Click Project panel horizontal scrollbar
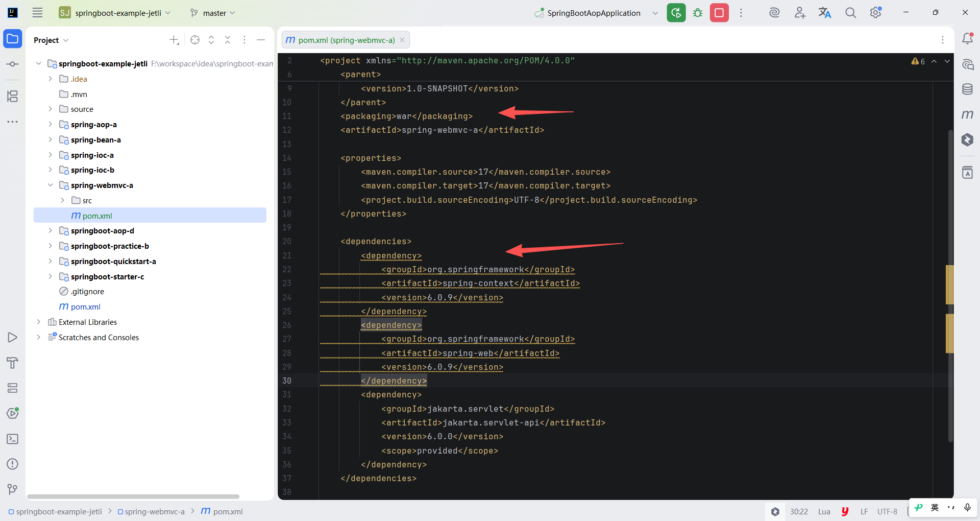The width and height of the screenshot is (980, 521). click(133, 496)
